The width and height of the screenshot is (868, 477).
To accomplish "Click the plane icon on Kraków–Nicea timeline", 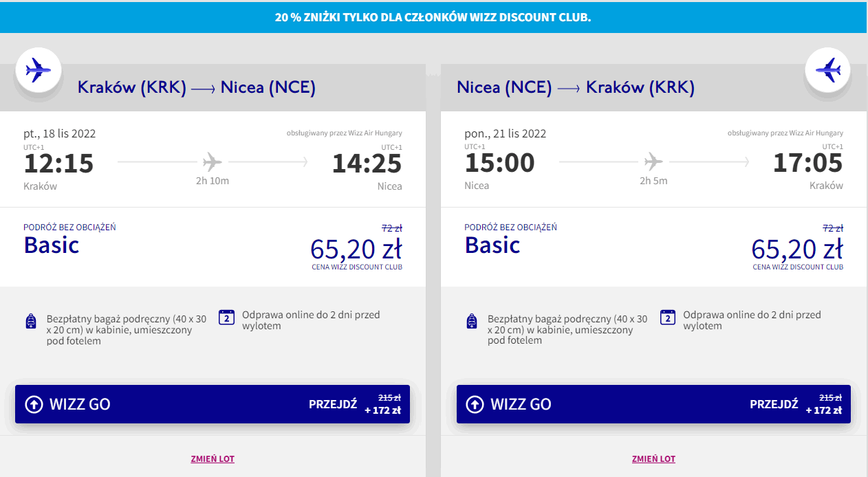I will (213, 162).
